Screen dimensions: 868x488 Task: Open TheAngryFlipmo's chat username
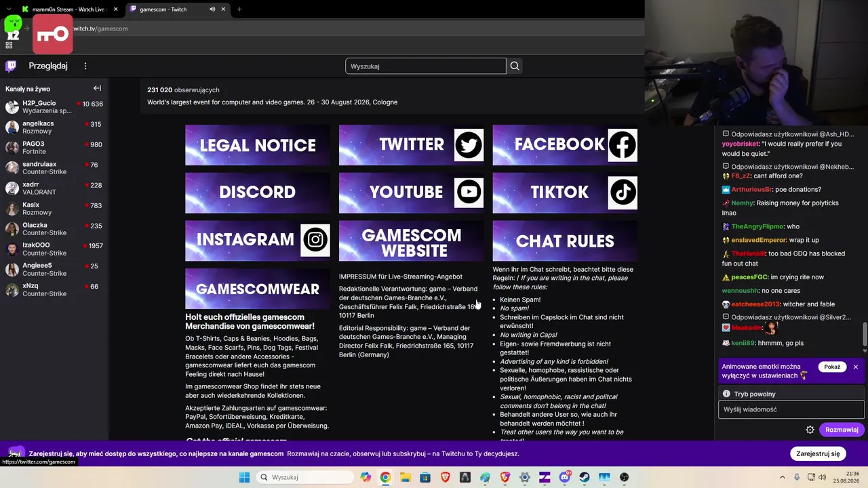point(757,226)
